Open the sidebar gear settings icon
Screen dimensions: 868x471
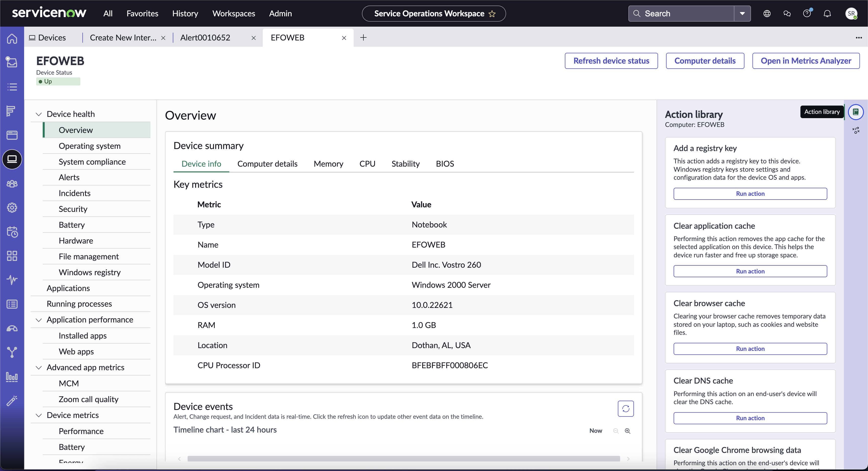(x=12, y=208)
